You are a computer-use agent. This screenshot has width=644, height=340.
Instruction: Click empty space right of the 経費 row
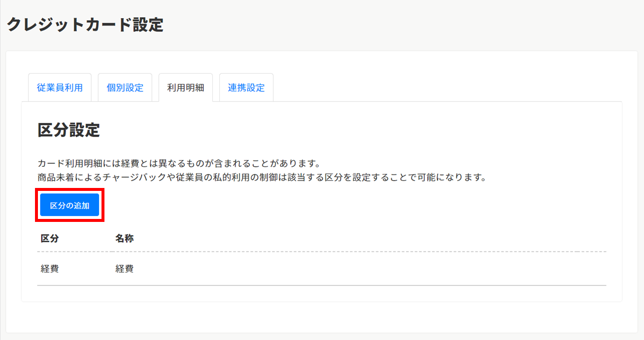point(370,269)
